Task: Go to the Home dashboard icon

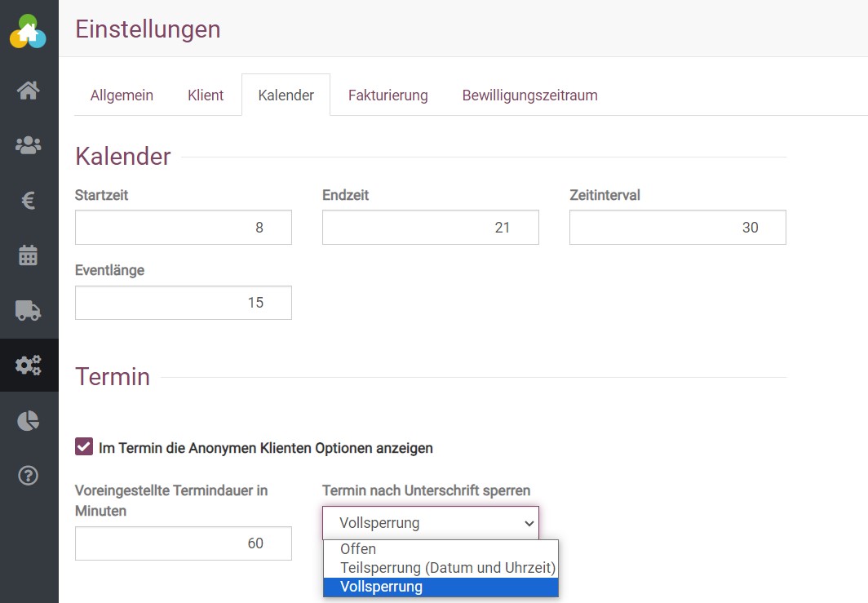Action: pyautogui.click(x=29, y=91)
